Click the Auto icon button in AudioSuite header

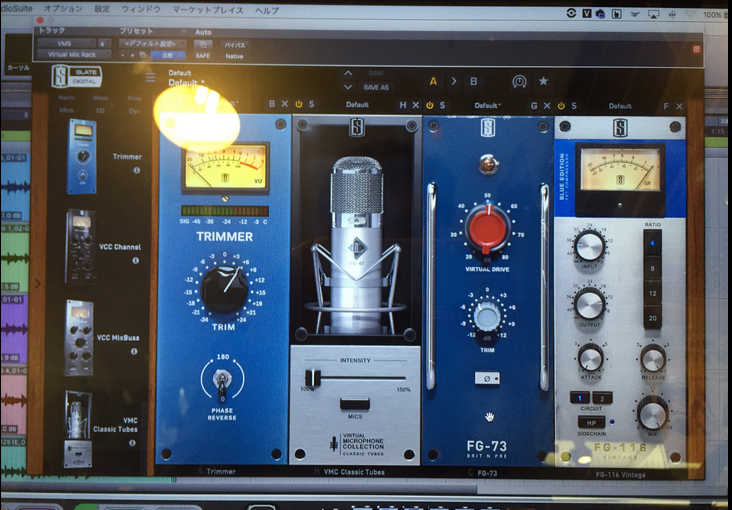tap(203, 45)
